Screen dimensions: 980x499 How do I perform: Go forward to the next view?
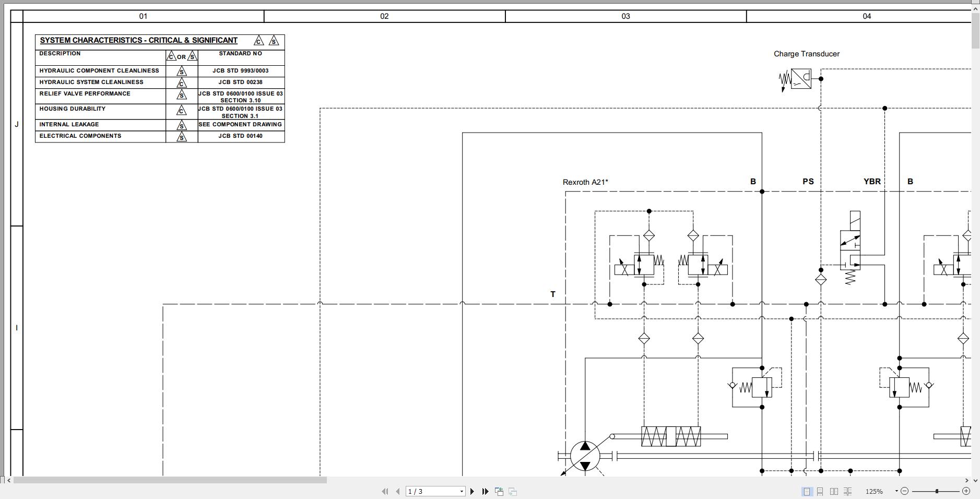(x=513, y=491)
